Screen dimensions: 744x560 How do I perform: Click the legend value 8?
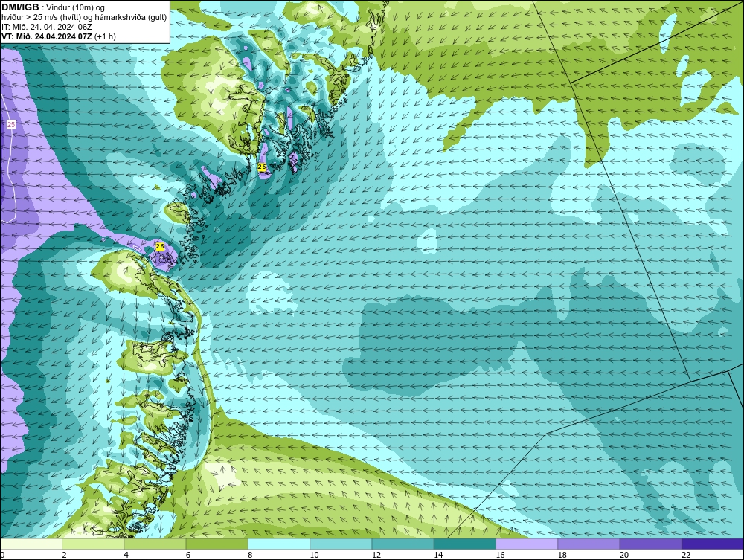pos(250,556)
